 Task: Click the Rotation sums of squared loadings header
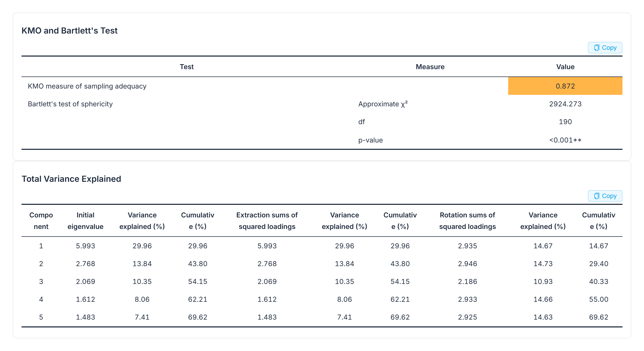[x=467, y=221]
